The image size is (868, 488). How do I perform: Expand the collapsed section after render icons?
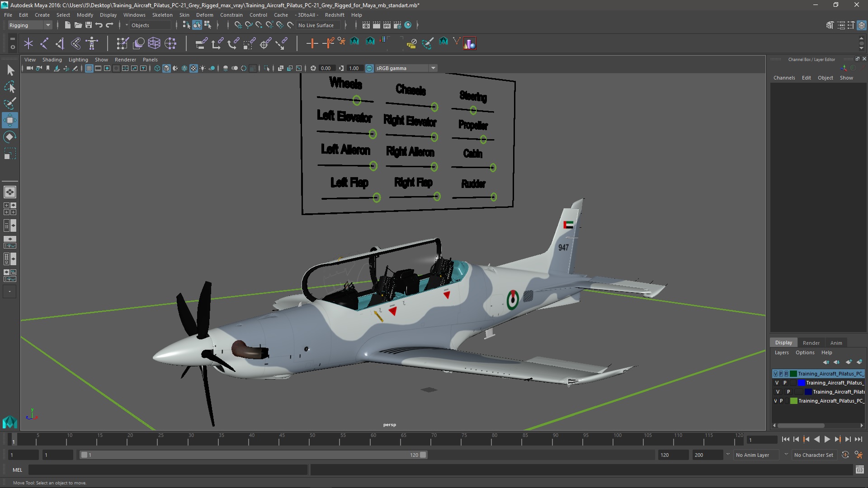pos(417,25)
